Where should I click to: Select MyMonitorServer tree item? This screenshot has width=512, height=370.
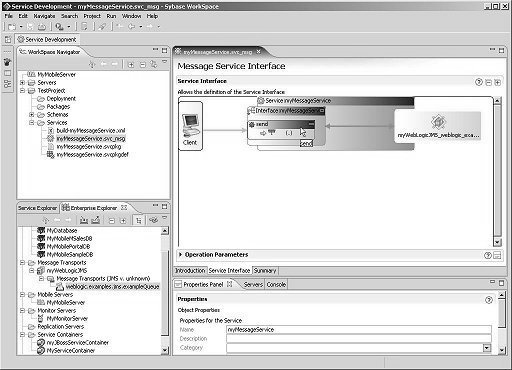click(x=67, y=319)
